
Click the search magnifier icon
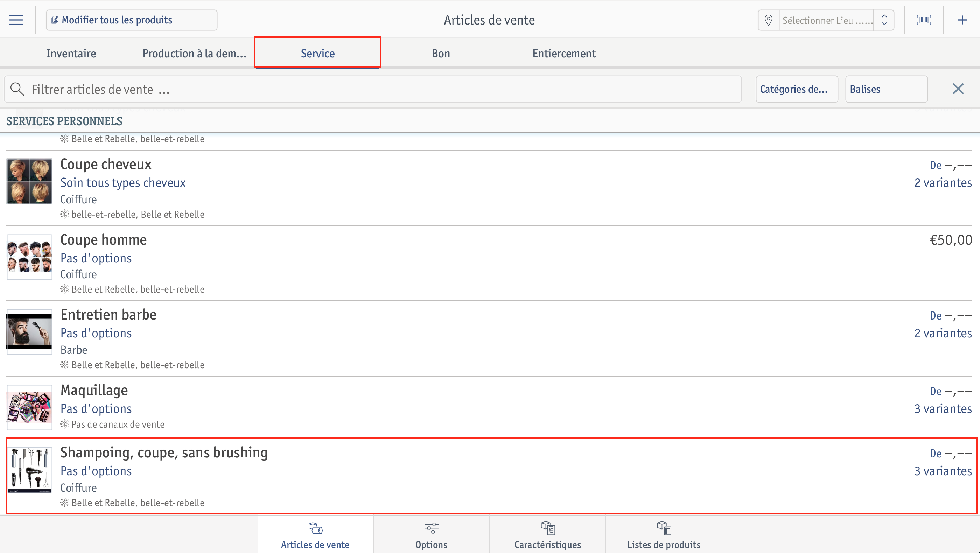click(17, 89)
